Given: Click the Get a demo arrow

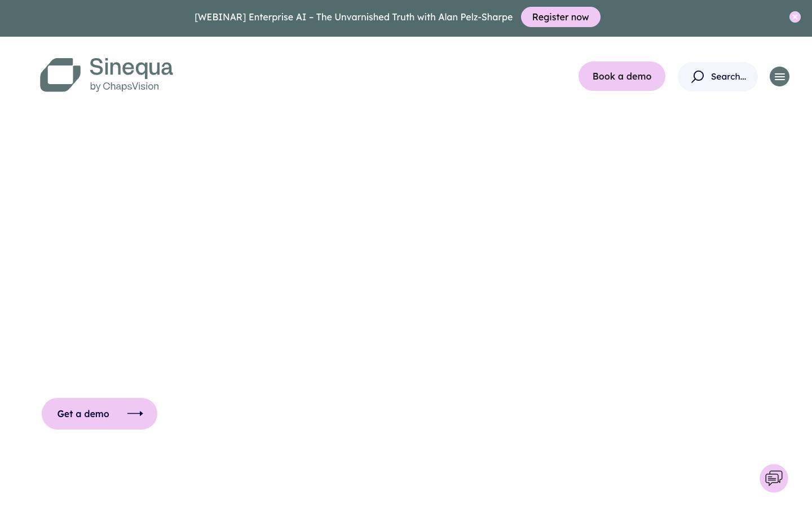Looking at the screenshot, I should 135,414.
